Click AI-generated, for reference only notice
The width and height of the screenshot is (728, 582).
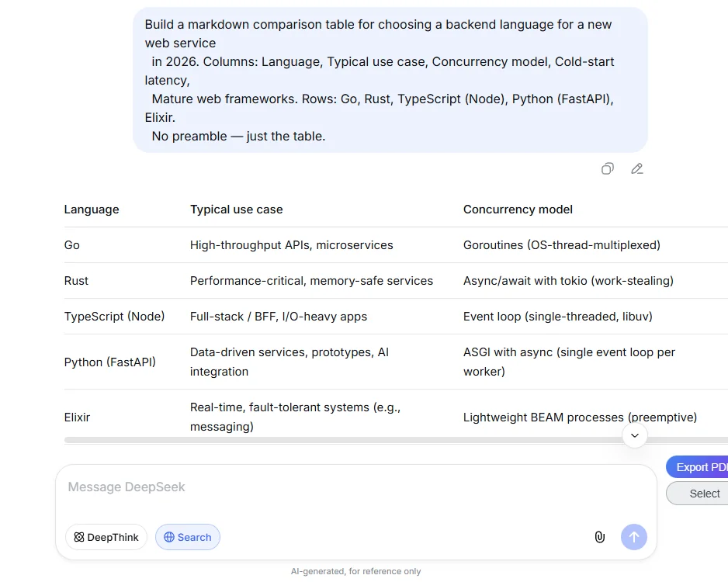pos(355,571)
